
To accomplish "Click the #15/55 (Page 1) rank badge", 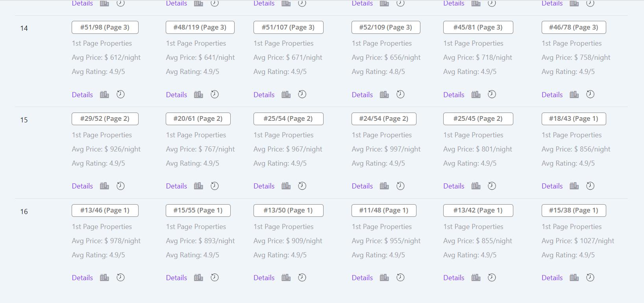I will pos(198,211).
